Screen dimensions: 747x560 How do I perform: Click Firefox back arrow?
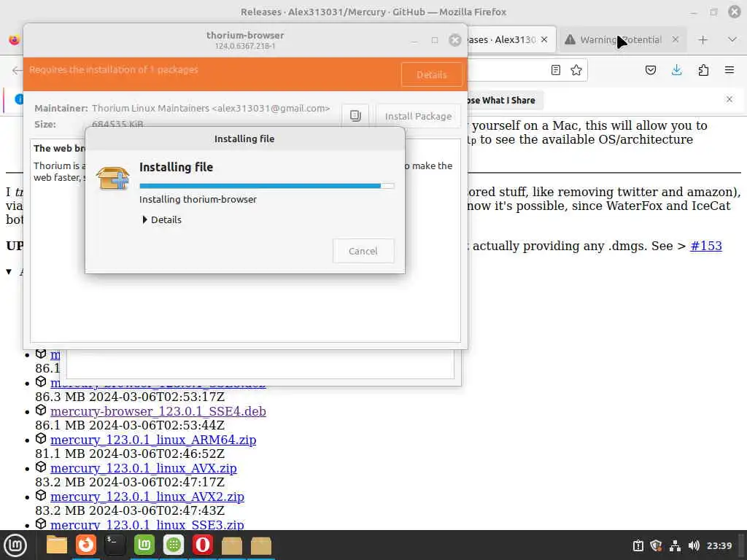[17, 71]
